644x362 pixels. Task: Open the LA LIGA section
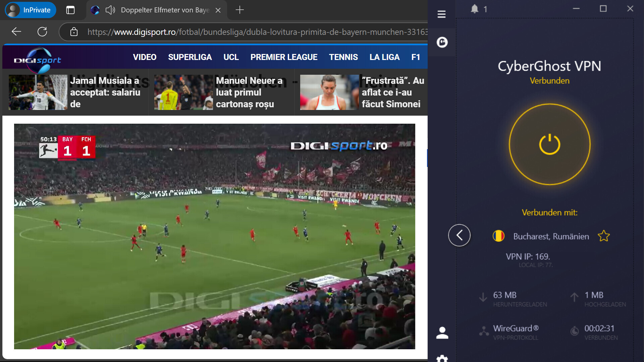384,57
